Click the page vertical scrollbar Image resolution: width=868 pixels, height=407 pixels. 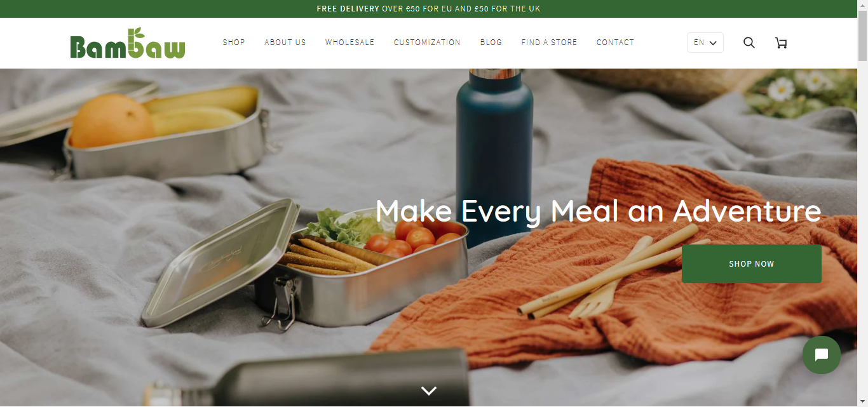(862, 203)
